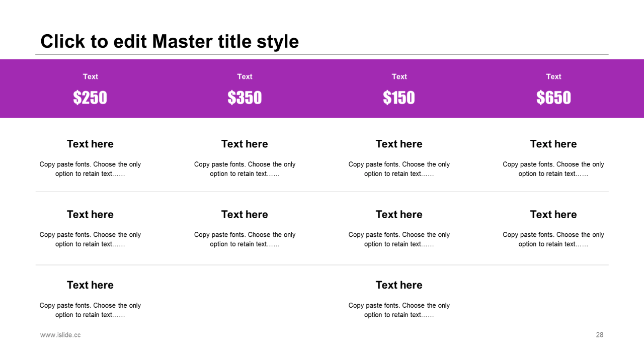Click the first "Copy paste fonts" paragraph under $250
The image size is (644, 362).
point(90,169)
